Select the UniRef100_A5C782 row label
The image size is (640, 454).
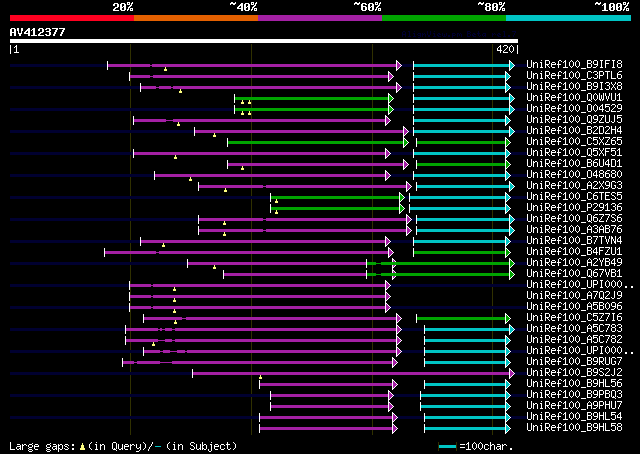point(574,340)
